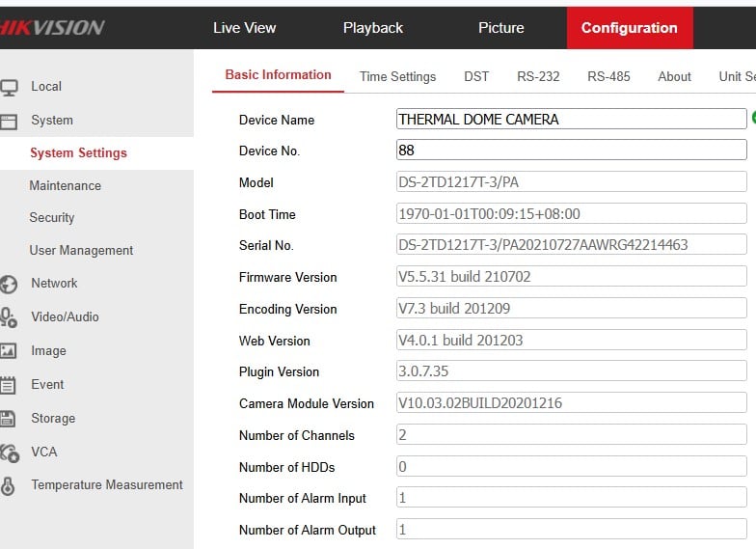This screenshot has width=756, height=549.
Task: Click the Image picture icon
Action: (8, 351)
